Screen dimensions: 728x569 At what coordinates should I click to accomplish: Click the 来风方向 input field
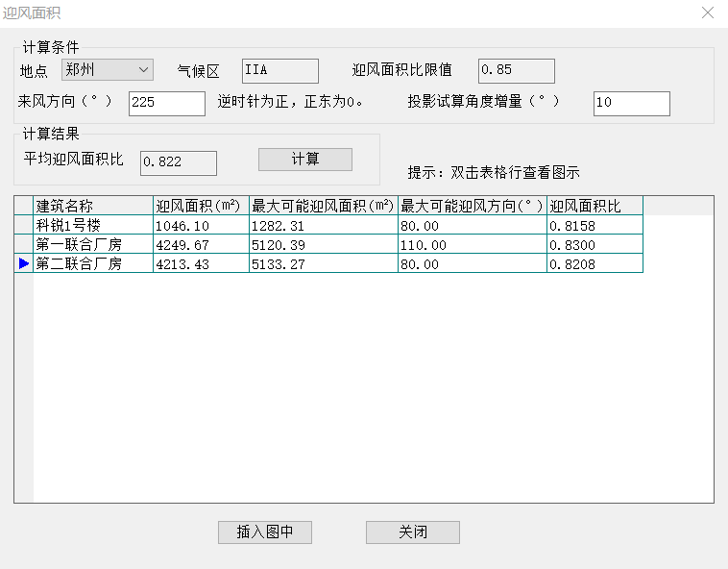coord(166,103)
